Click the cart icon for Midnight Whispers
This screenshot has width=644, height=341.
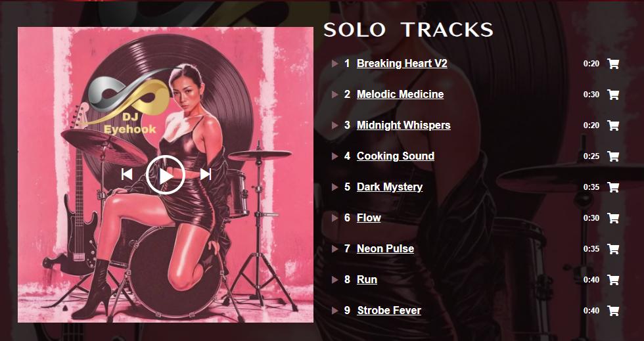click(x=613, y=125)
